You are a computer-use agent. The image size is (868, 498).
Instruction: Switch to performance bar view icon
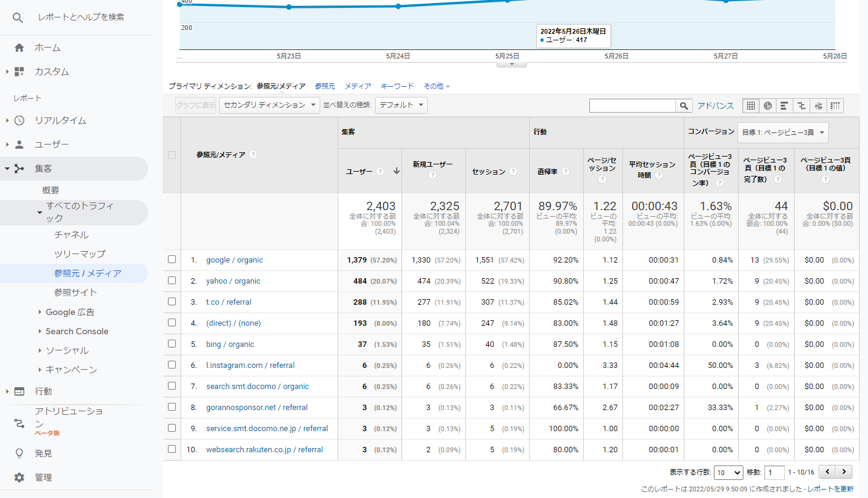(x=784, y=106)
